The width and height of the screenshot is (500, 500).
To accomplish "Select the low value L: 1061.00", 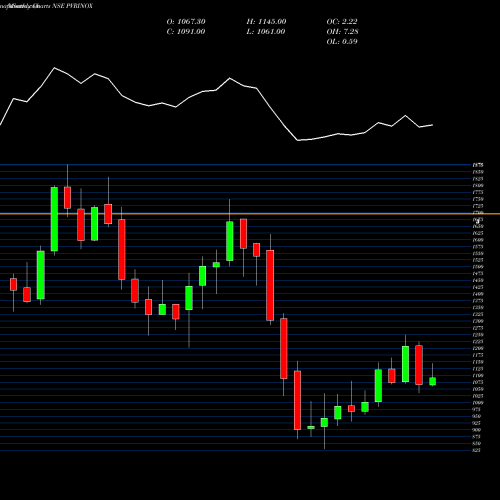I will (266, 31).
